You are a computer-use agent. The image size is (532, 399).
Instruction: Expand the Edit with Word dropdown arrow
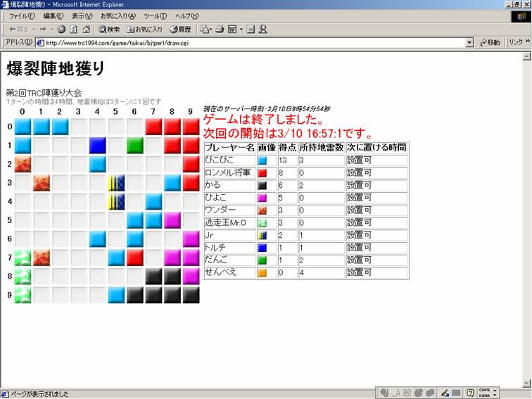pyautogui.click(x=241, y=30)
